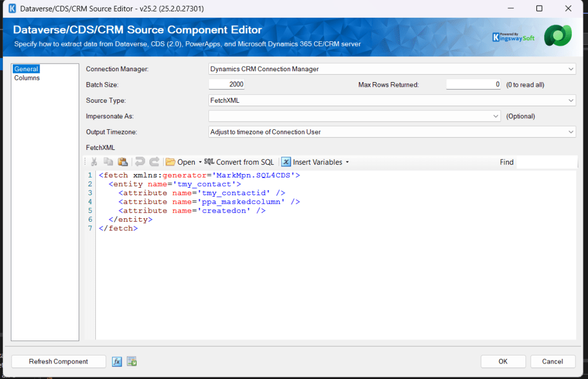Click the K application icon in title bar
This screenshot has height=379, width=588.
click(12, 8)
